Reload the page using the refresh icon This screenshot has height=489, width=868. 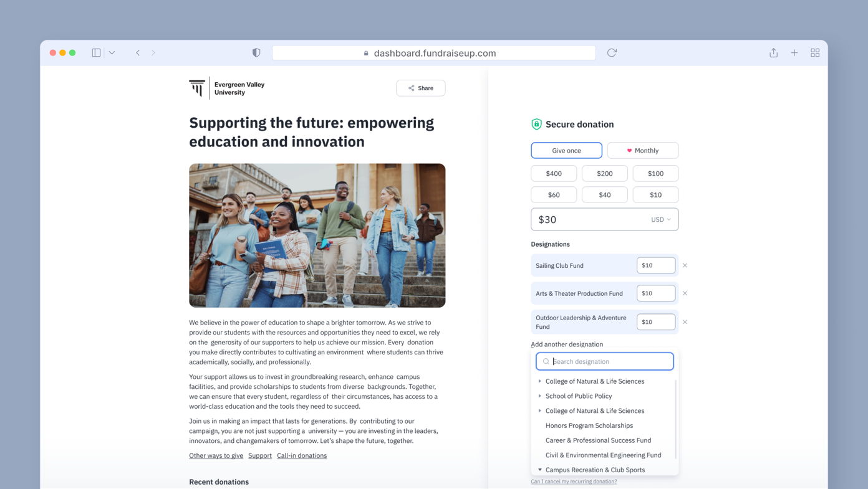tap(611, 52)
